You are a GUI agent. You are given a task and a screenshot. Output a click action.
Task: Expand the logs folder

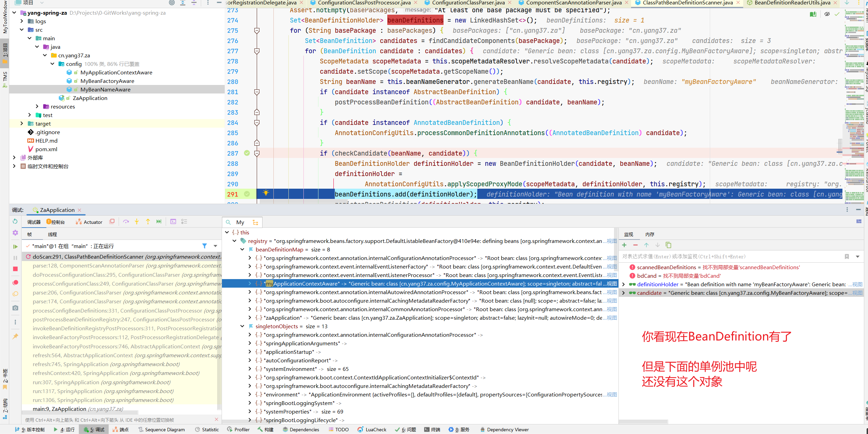tap(21, 21)
